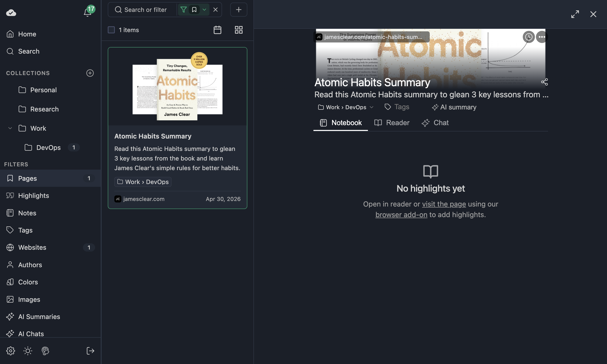Image resolution: width=607 pixels, height=364 pixels.
Task: Select the Work collection folder
Action: [32, 128]
